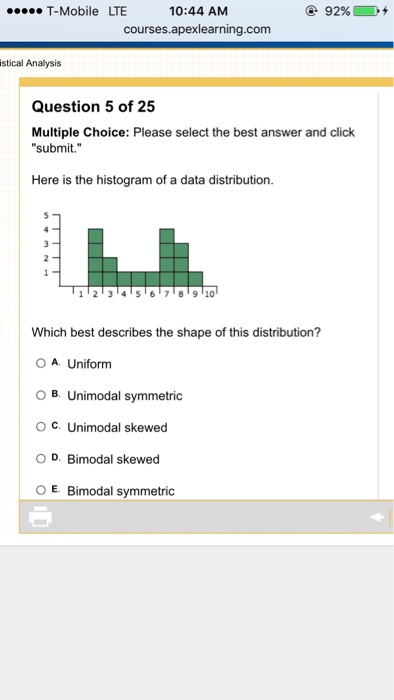394x700 pixels.
Task: Select radio button D Bimodal skewed
Action: [x=41, y=458]
